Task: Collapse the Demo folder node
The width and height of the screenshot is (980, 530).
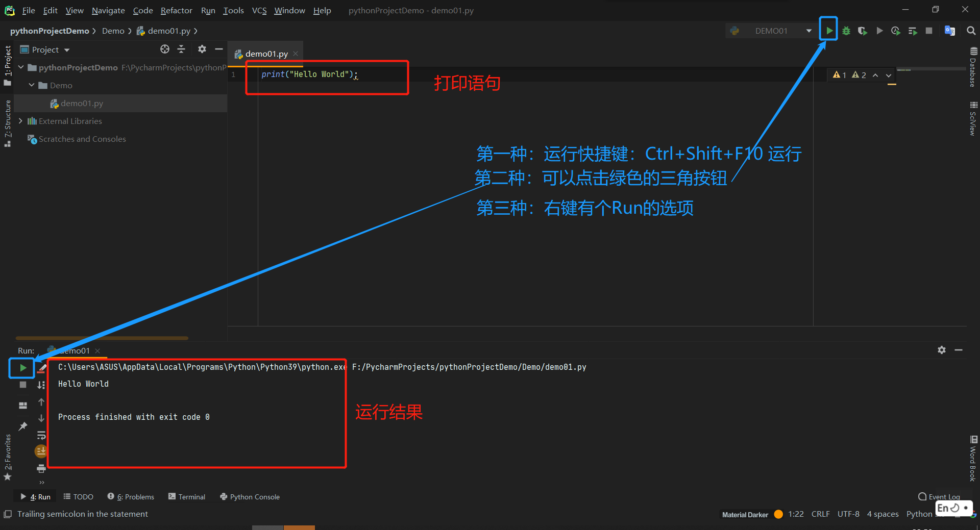Action: tap(32, 85)
